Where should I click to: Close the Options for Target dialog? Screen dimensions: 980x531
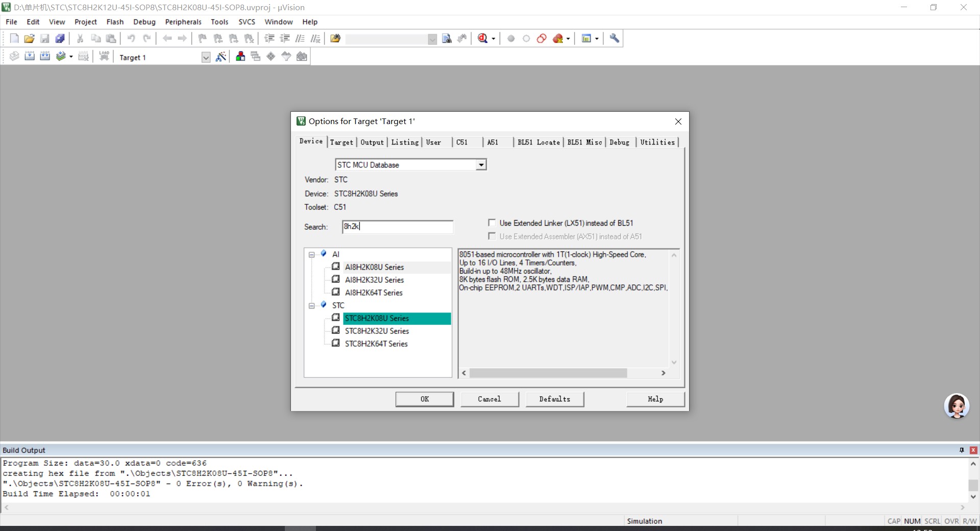[x=678, y=122]
